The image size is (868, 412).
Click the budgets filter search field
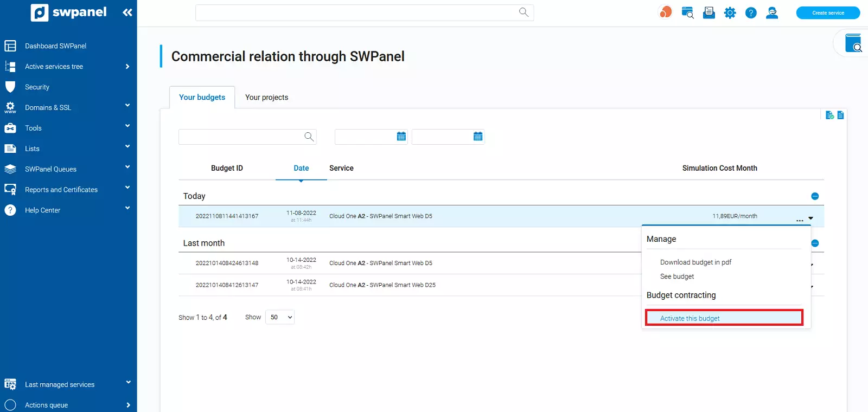point(241,137)
